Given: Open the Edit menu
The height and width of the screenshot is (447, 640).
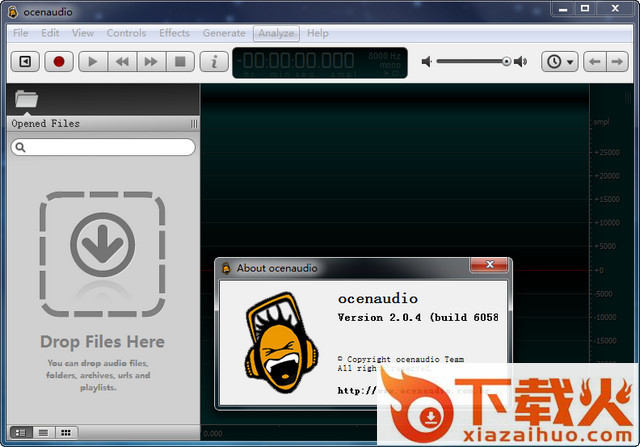Looking at the screenshot, I should pyautogui.click(x=50, y=33).
